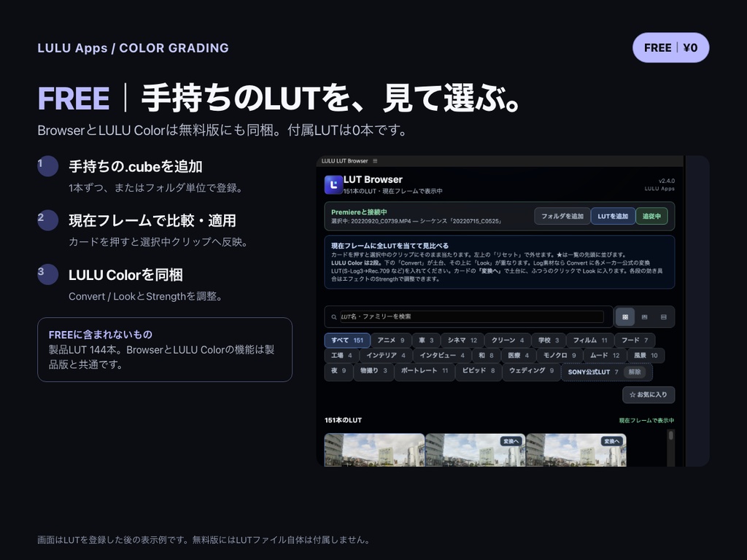This screenshot has width=747, height=560.
Task: Select the クリーン 4 filter chip
Action: click(508, 341)
